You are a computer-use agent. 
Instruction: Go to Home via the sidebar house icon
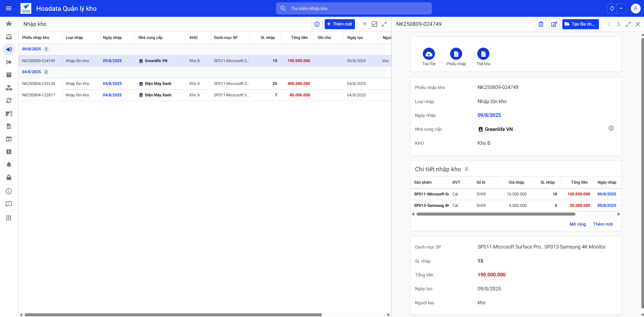tap(9, 24)
